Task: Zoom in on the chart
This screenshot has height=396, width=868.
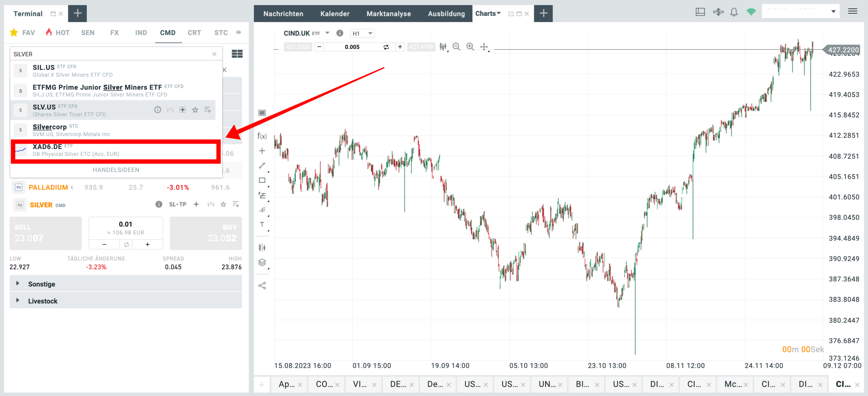Action: 470,47
